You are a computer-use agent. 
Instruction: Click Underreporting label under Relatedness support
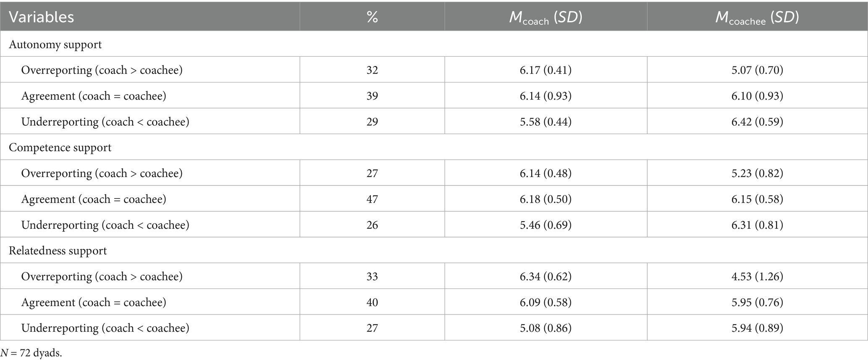105,328
